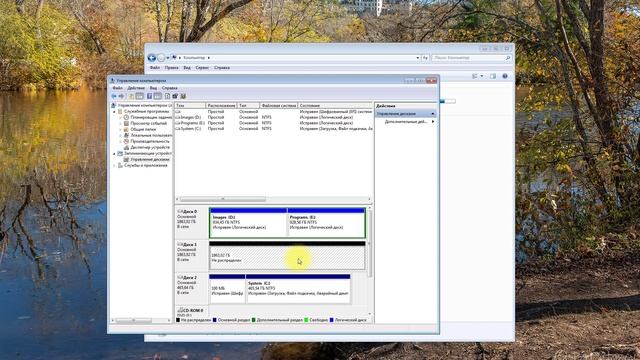
Task: Collapse the Управление дисками actions section
Action: [x=433, y=114]
